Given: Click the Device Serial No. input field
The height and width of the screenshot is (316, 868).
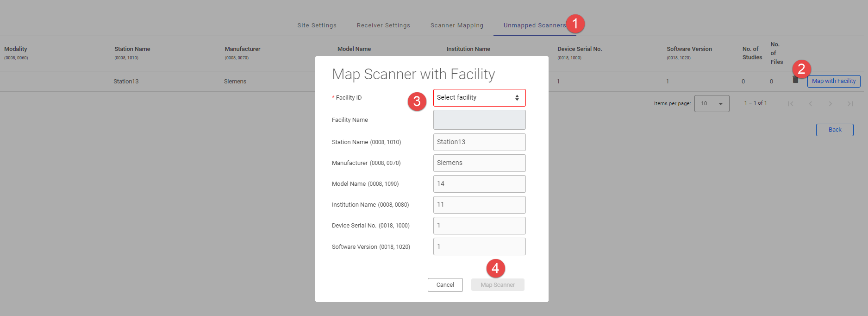Looking at the screenshot, I should 479,226.
